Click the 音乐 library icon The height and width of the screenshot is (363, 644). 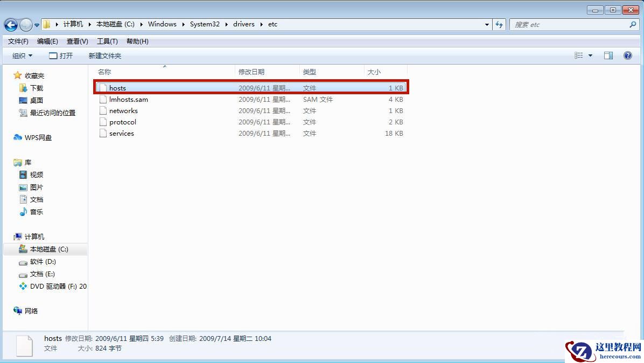point(23,212)
